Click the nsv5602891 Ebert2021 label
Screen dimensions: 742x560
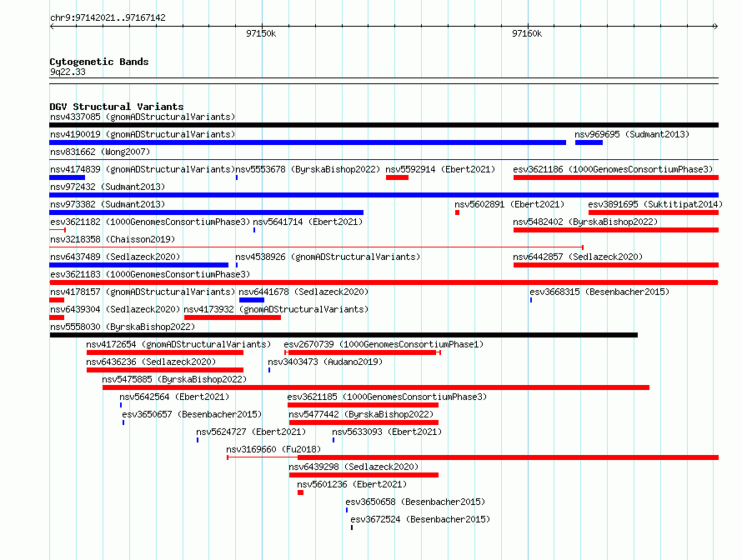point(509,204)
